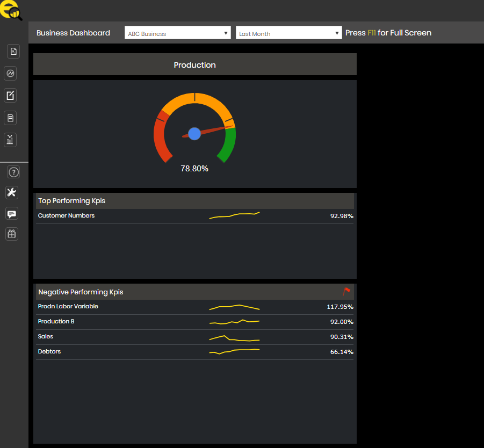Click the Sales KPI sparkline
The width and height of the screenshot is (484, 448).
coord(234,338)
